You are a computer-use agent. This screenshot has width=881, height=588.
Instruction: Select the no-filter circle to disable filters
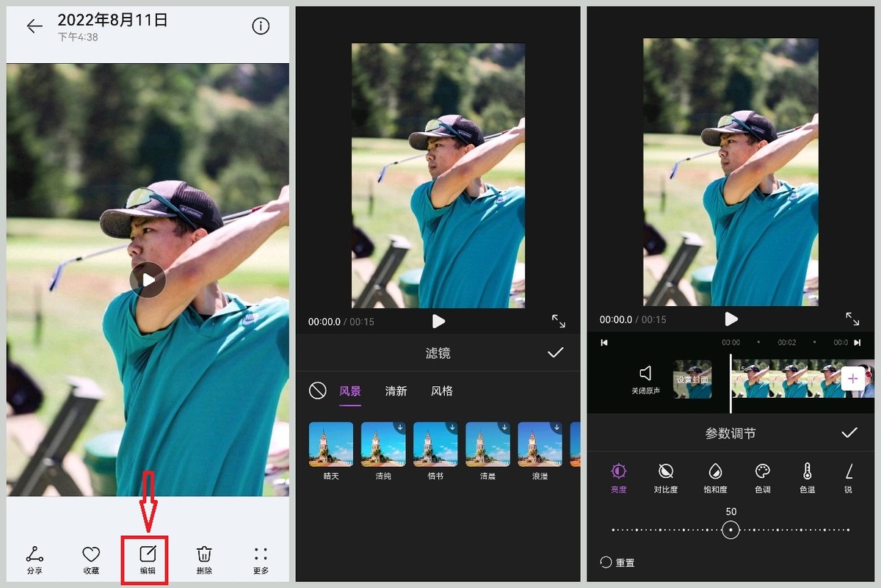317,391
